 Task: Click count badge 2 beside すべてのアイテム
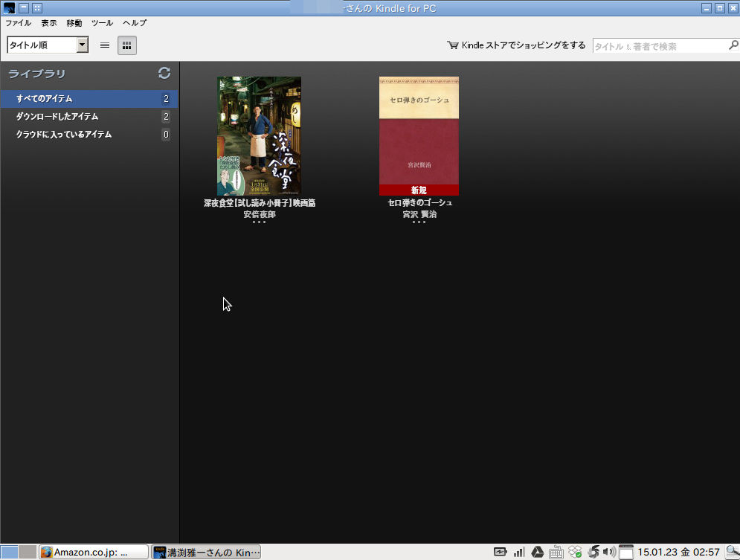tap(166, 99)
